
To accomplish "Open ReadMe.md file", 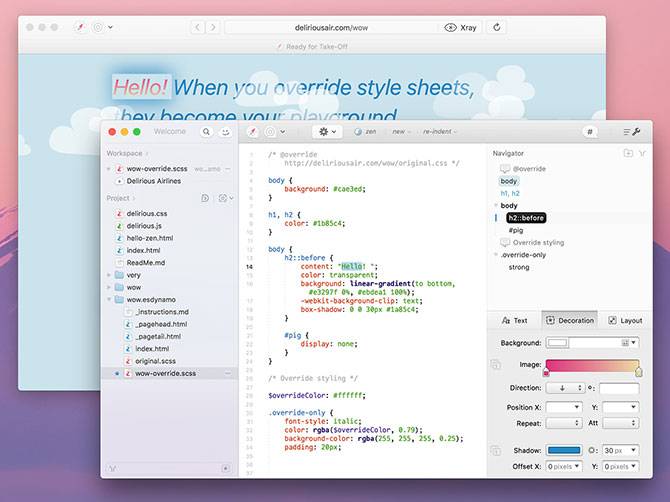I will click(x=146, y=263).
